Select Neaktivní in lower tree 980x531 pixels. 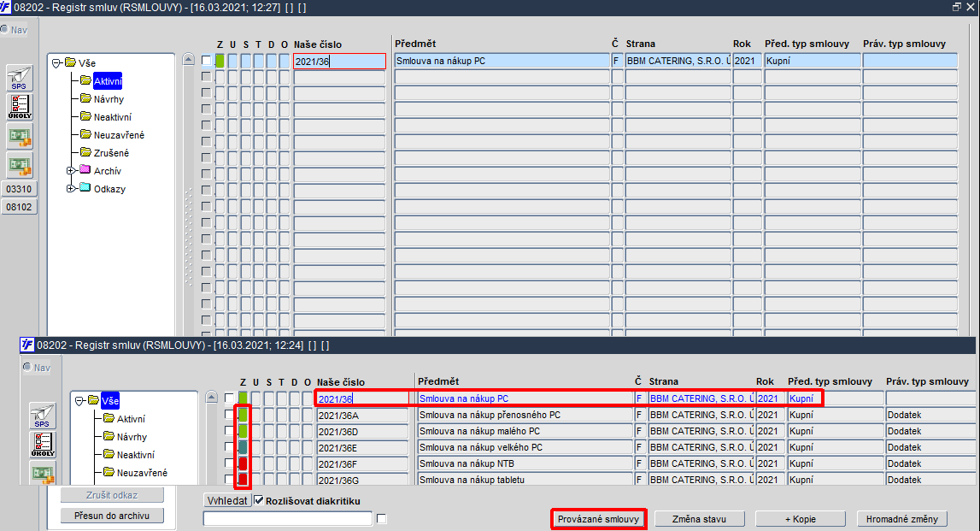pyautogui.click(x=136, y=455)
